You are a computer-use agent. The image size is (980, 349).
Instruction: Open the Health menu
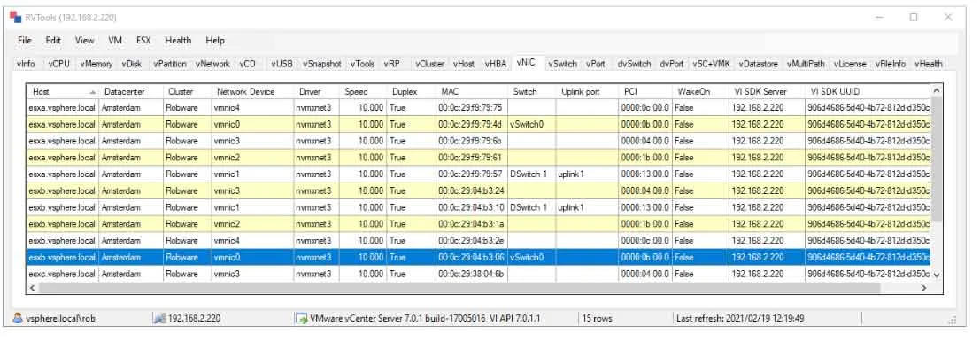click(178, 40)
